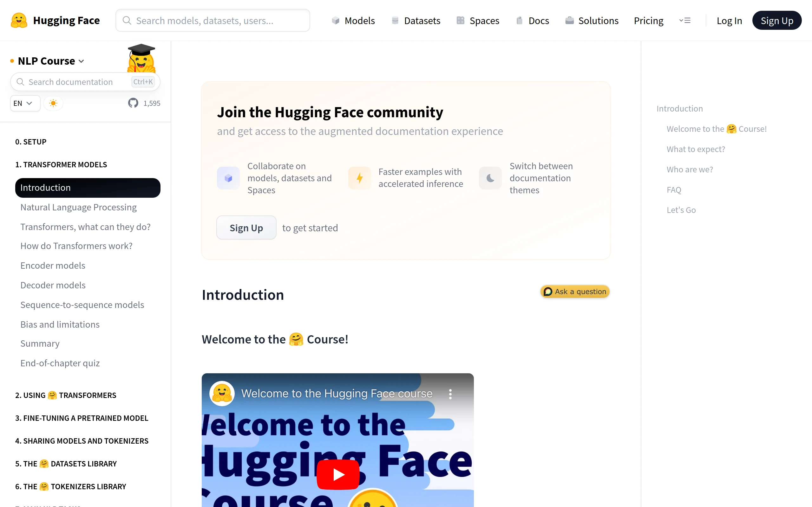Click the Models cube icon in navbar
Screen dimensions: 812x507
(336, 21)
